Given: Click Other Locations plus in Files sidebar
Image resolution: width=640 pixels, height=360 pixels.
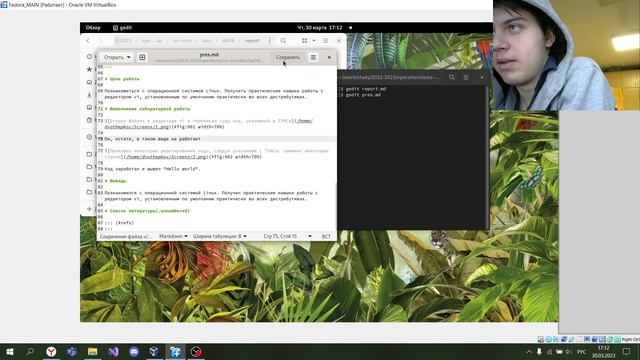Looking at the screenshot, I should 89,209.
